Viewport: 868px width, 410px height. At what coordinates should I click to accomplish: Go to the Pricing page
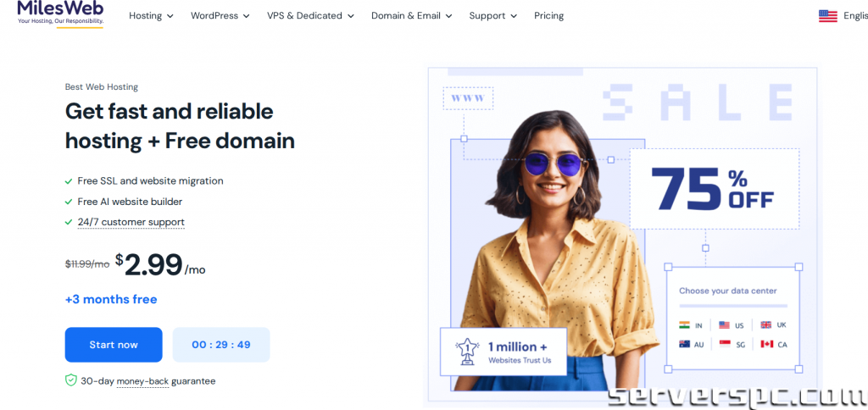click(x=548, y=15)
